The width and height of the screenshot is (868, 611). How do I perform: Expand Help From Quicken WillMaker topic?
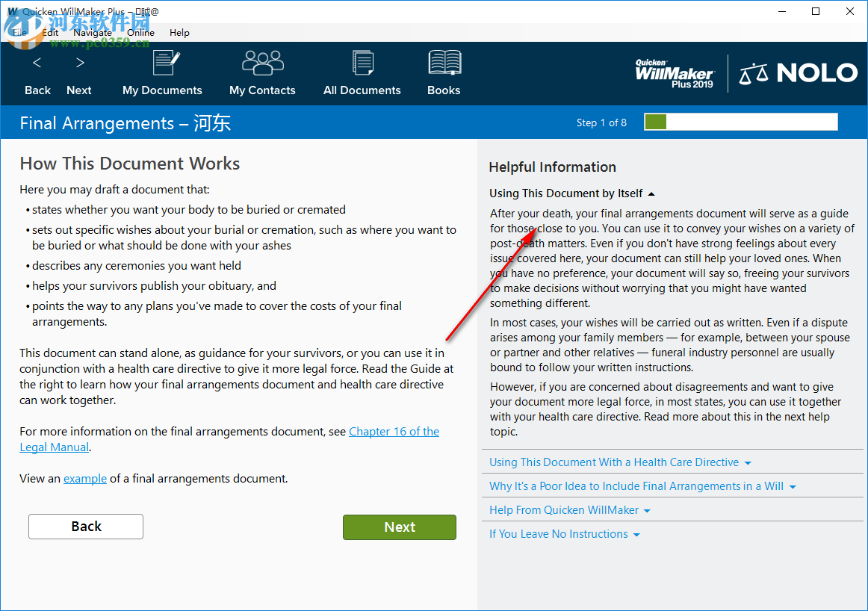point(570,509)
